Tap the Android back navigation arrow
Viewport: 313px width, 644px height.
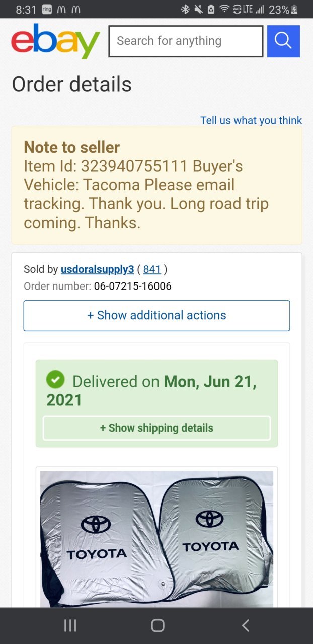point(245,625)
